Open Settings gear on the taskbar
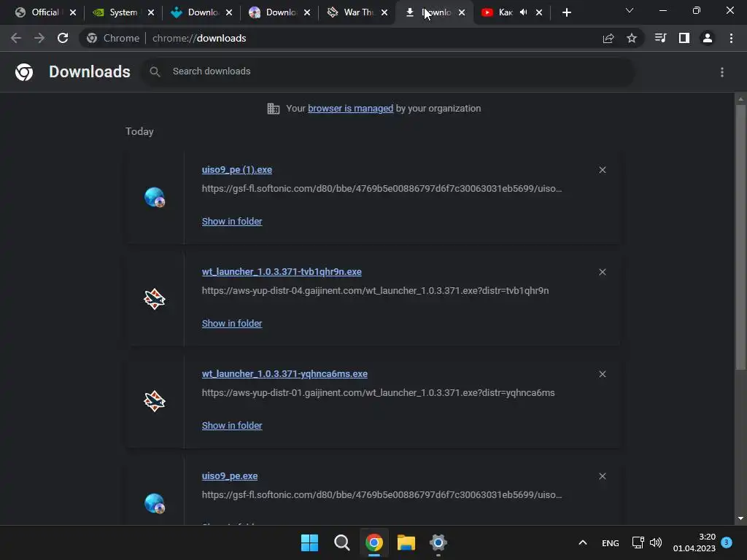 (x=438, y=542)
